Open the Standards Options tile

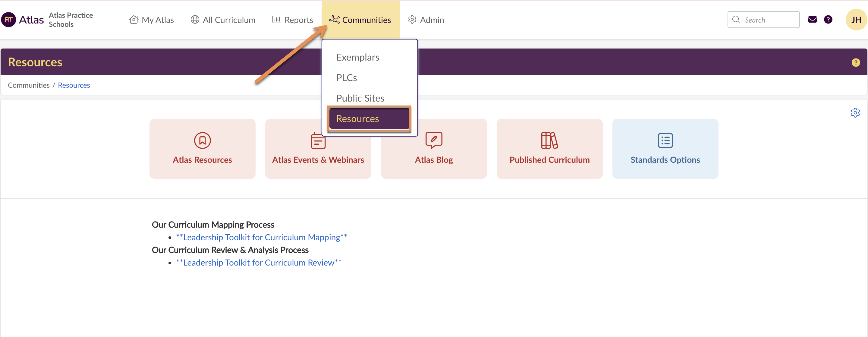(665, 148)
